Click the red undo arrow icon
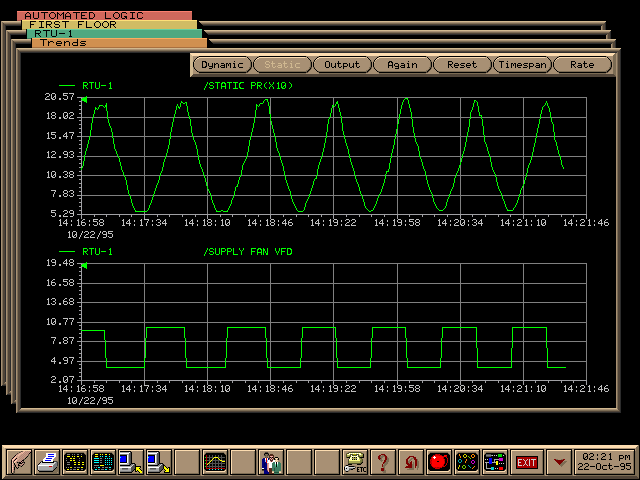This screenshot has height=480, width=640. click(411, 462)
